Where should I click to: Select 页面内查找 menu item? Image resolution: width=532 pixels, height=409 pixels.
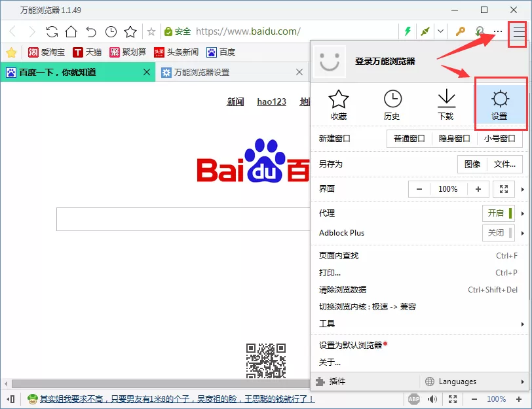pyautogui.click(x=420, y=256)
